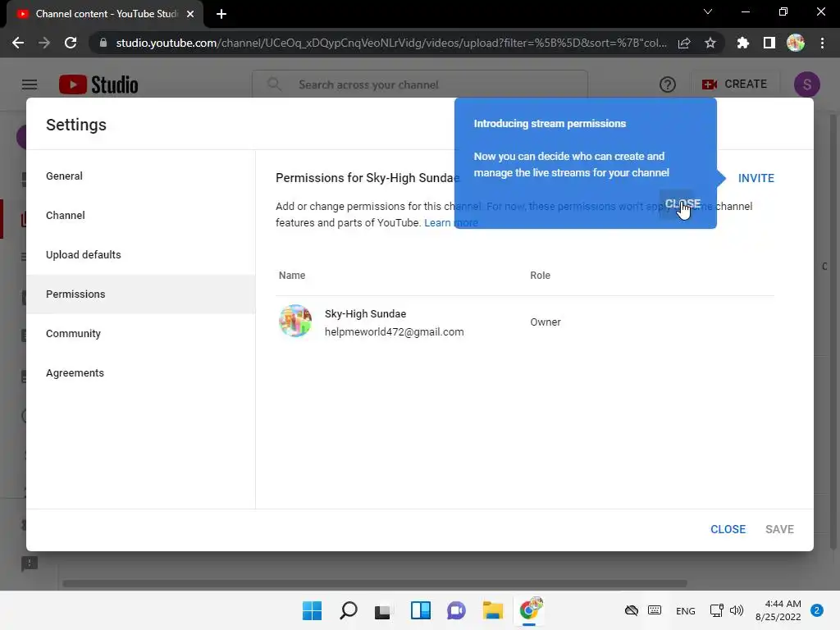Bookmark this tab with star icon
840x630 pixels.
(x=710, y=43)
